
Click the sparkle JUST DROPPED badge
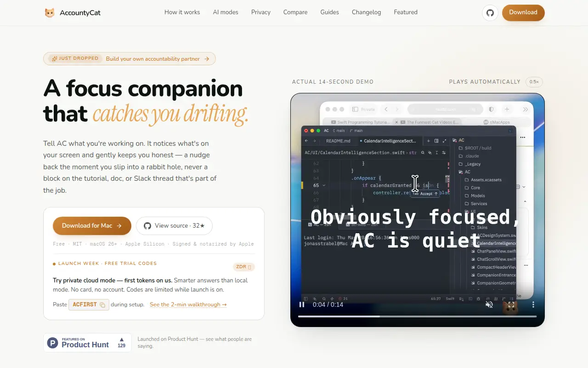click(75, 58)
